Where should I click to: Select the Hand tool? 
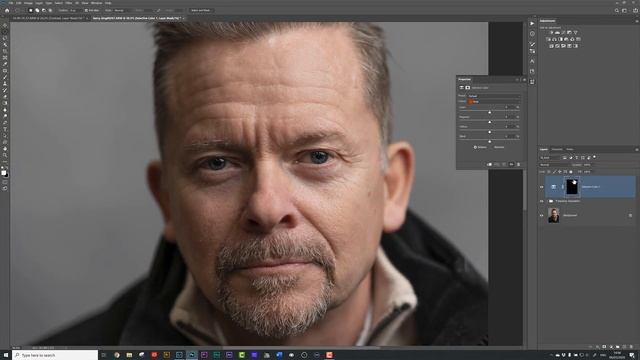pyautogui.click(x=5, y=149)
